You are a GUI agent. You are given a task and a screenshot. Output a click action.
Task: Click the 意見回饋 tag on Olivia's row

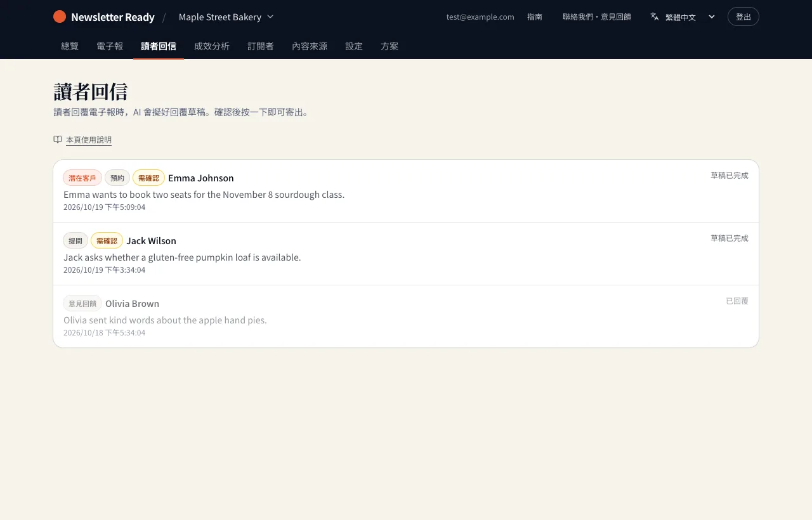82,304
